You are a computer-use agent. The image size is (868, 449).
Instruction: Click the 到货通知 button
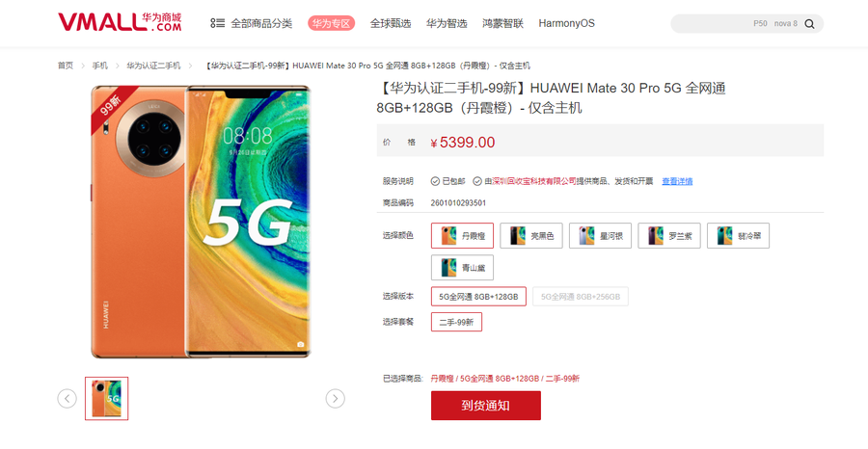[x=485, y=406]
